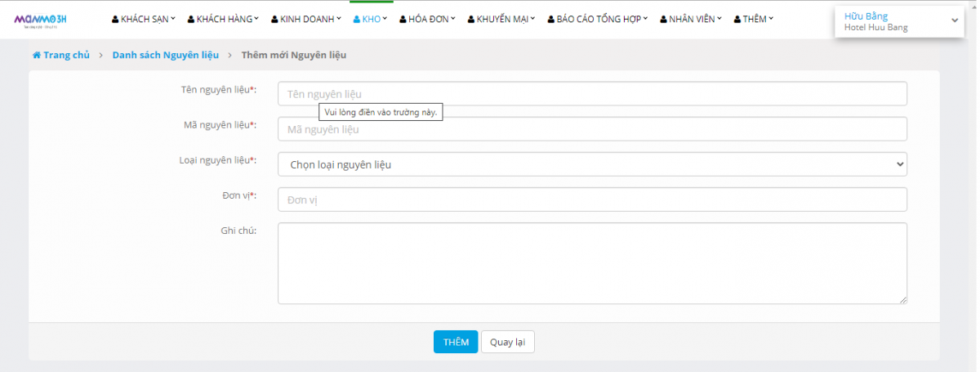980x372 pixels.
Task: Click the Ghi chú text area
Action: (x=592, y=263)
